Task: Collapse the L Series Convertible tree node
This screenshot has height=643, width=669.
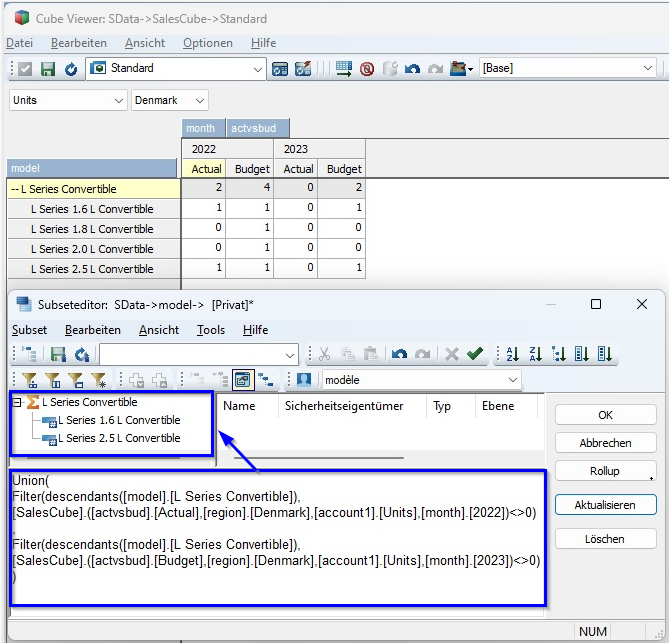Action: point(17,402)
